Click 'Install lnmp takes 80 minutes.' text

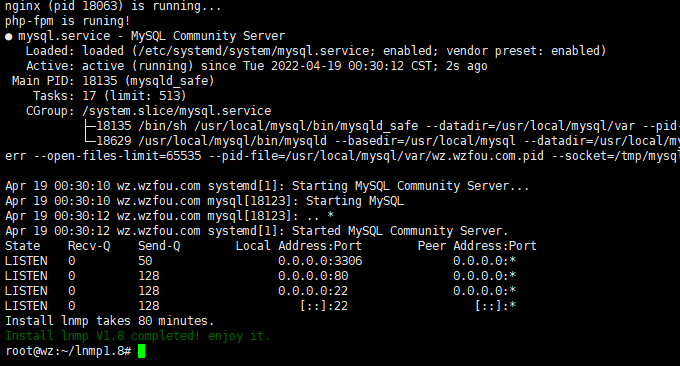(x=110, y=321)
